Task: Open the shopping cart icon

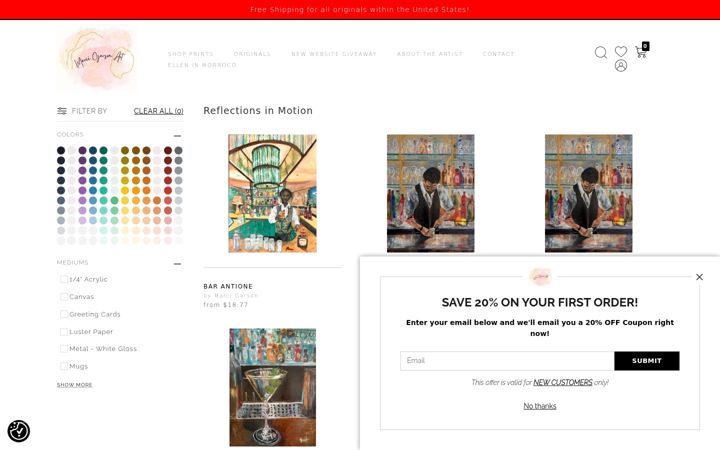Action: pyautogui.click(x=641, y=51)
